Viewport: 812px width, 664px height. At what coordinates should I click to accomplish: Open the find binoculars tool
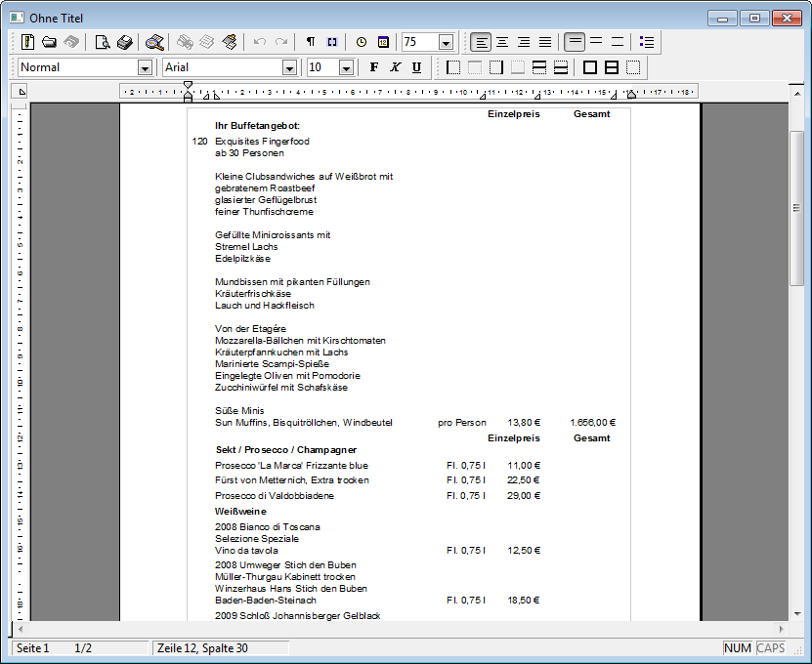154,42
